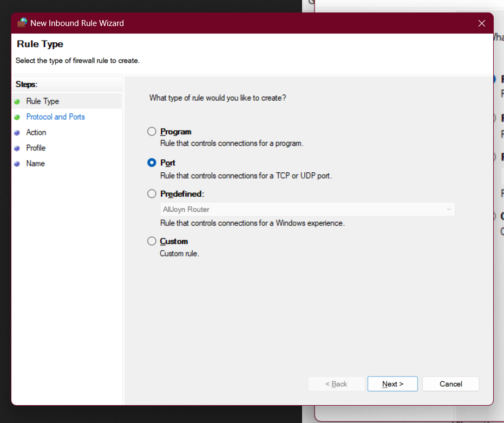Click the green bullet beside Protocol and Ports
The image size is (504, 423).
[x=17, y=117]
